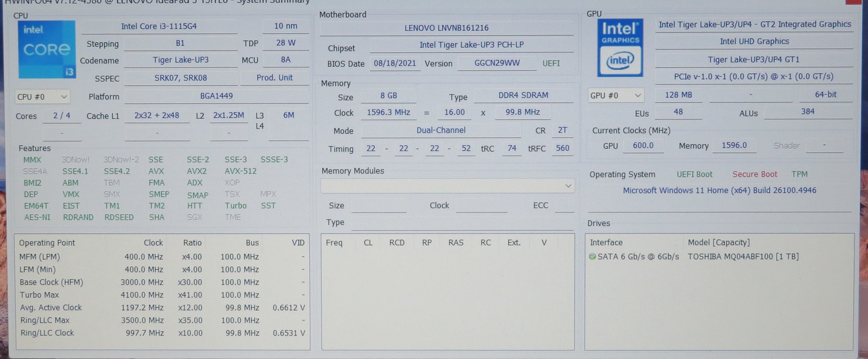Click the GPU clock 600.0 value
This screenshot has width=868, height=359.
coord(643,146)
